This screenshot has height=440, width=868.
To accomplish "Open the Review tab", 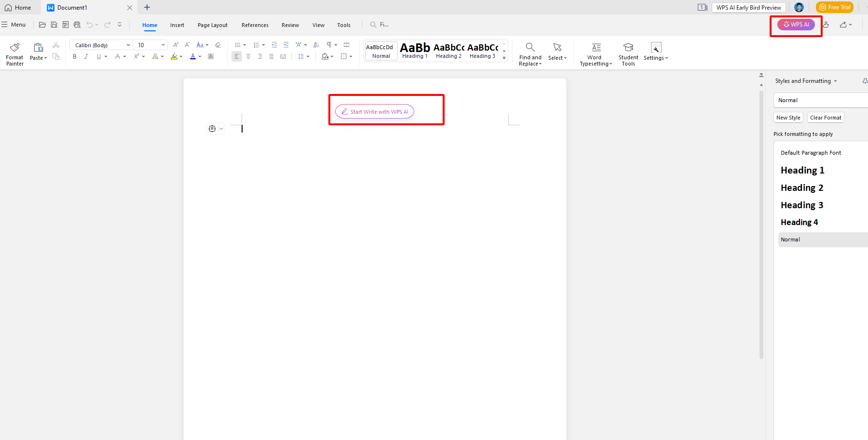I will coord(290,25).
